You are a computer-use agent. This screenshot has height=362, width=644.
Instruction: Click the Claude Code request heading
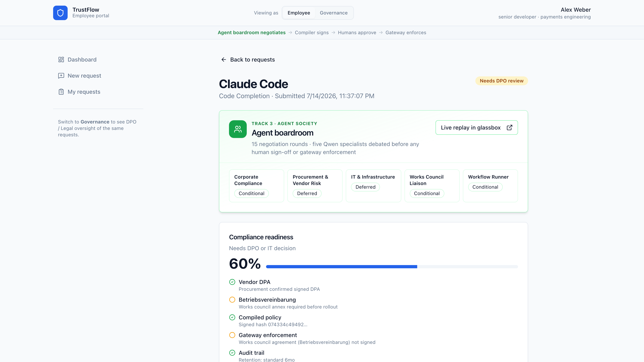click(253, 84)
